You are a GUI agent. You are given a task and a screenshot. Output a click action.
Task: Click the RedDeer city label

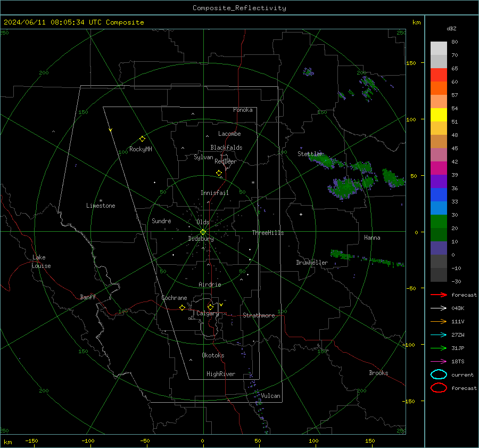[x=226, y=161]
